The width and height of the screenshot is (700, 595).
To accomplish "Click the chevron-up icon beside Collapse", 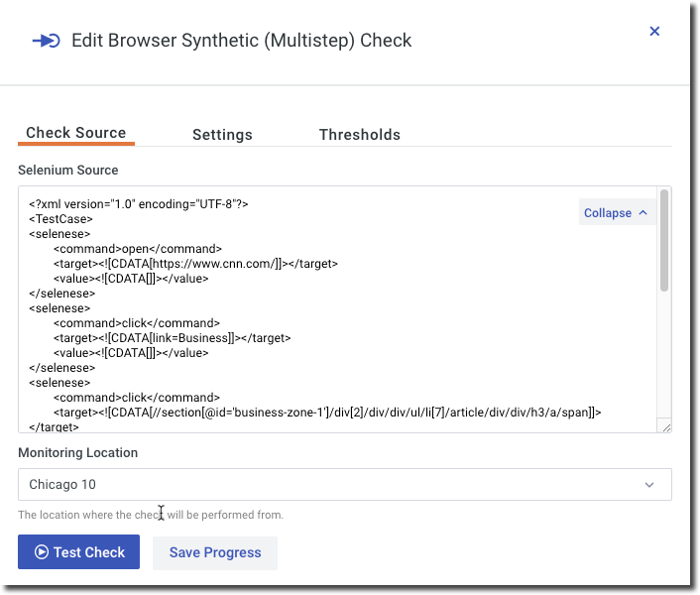I will point(642,213).
